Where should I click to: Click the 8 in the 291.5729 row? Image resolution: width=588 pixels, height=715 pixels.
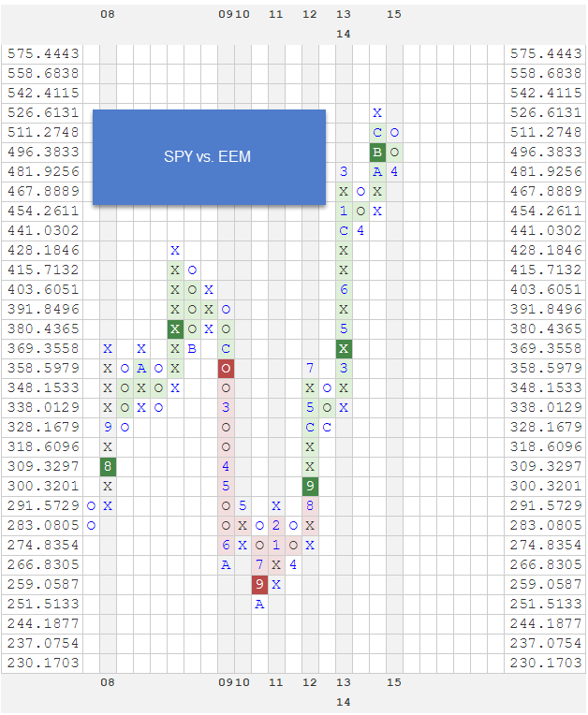pos(310,505)
